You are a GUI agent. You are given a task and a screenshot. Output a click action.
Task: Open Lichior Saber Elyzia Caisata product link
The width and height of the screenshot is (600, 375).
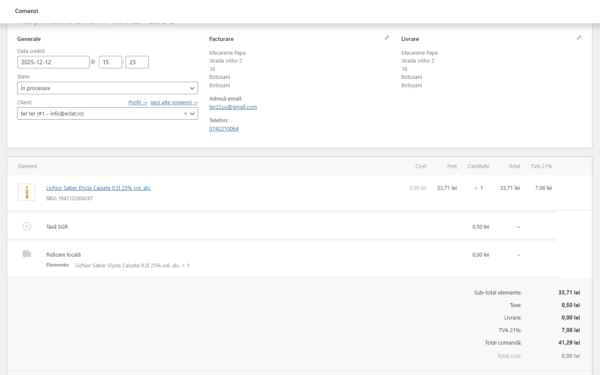click(x=98, y=188)
